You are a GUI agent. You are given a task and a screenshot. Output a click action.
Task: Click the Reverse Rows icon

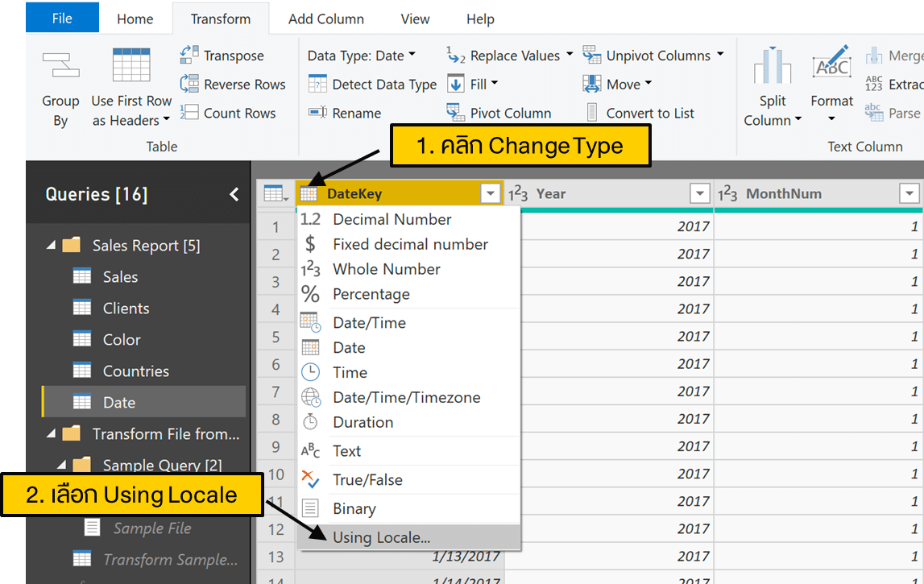(189, 84)
